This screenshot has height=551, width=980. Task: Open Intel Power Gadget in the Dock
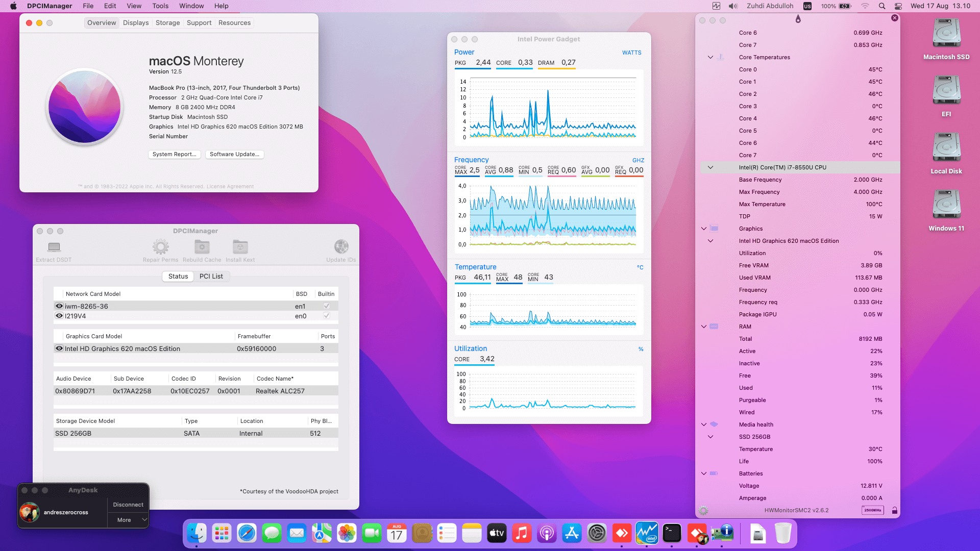[647, 534]
